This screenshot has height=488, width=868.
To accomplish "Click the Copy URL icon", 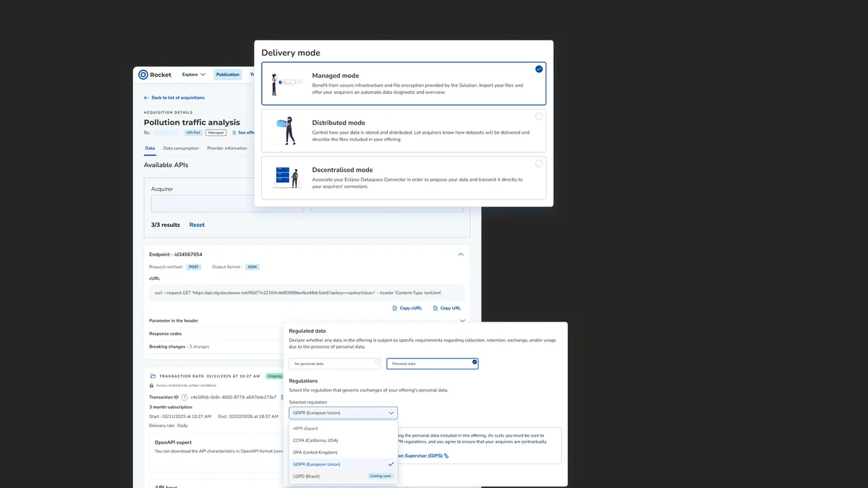I will (x=435, y=308).
